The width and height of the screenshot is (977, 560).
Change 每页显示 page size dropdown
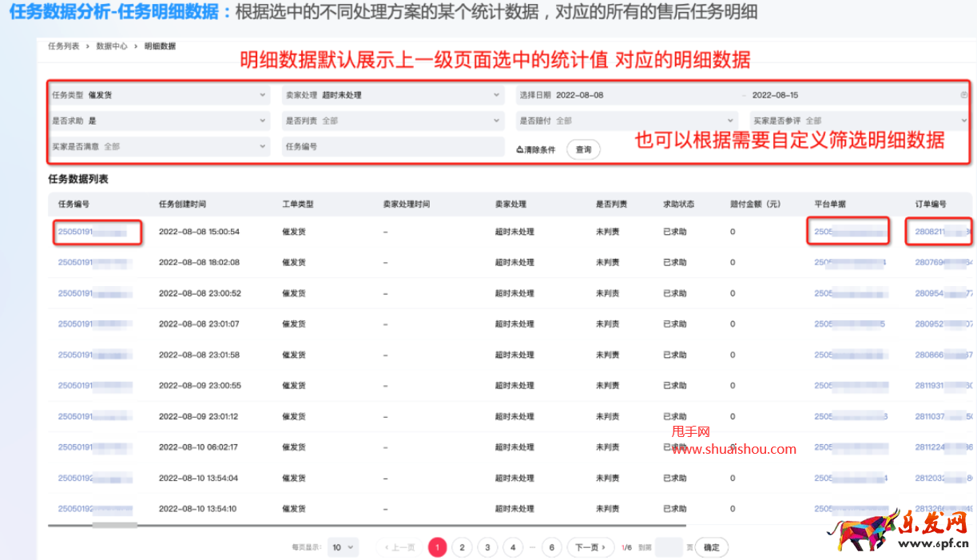(343, 547)
